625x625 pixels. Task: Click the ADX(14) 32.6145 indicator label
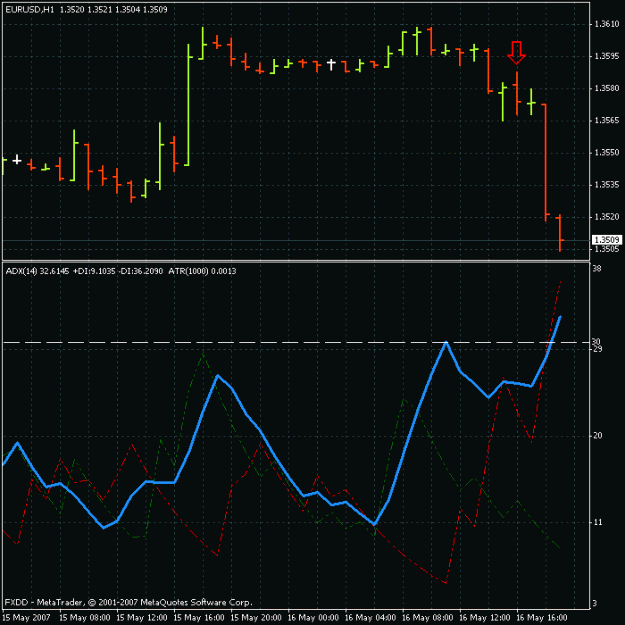pyautogui.click(x=37, y=271)
